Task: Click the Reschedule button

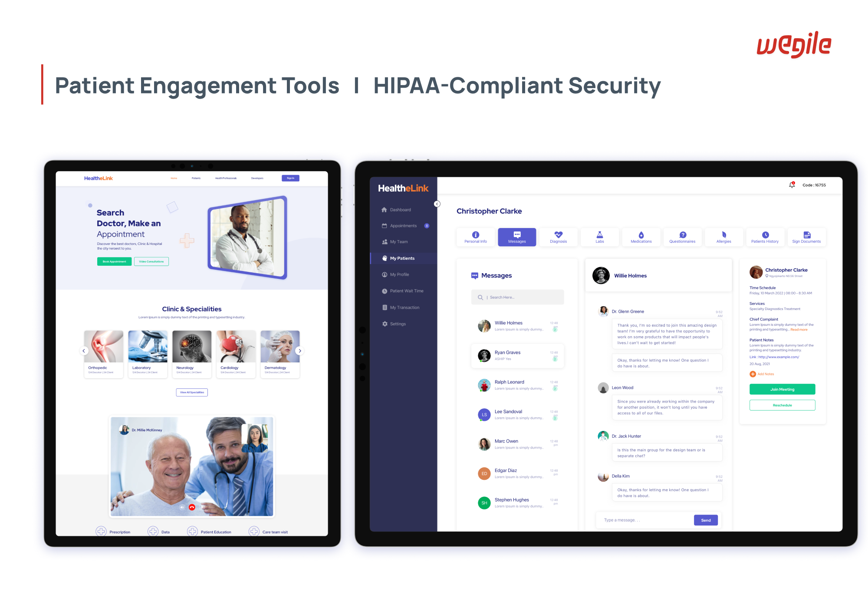Action: click(782, 405)
